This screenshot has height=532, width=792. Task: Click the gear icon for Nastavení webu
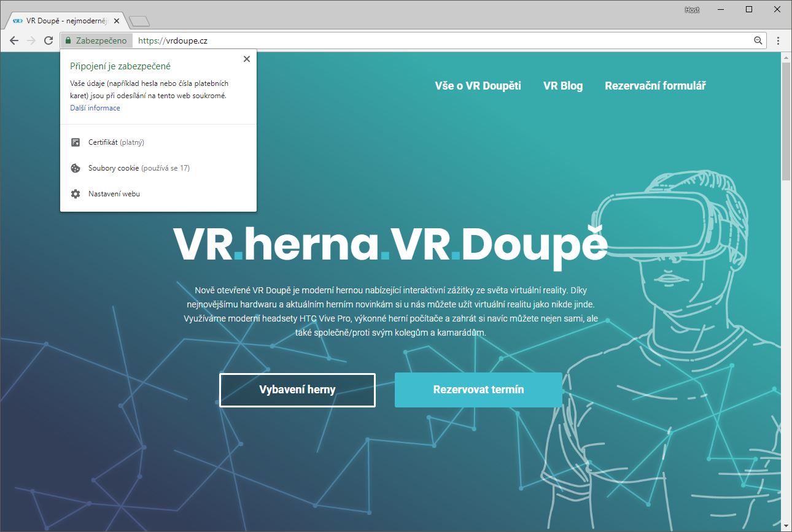point(76,194)
